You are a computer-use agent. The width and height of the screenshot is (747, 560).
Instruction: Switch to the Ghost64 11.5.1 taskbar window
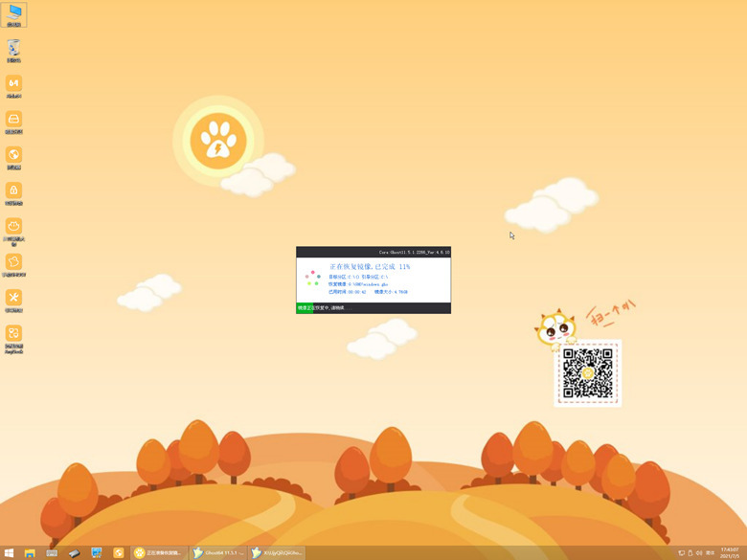coord(217,552)
